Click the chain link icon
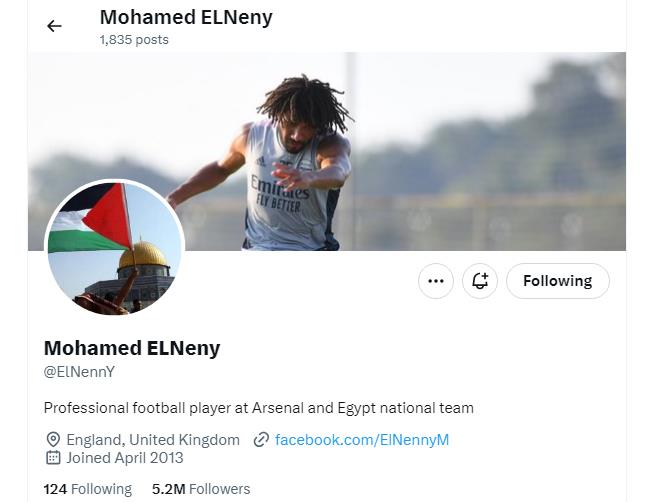This screenshot has width=645, height=502. (x=261, y=439)
